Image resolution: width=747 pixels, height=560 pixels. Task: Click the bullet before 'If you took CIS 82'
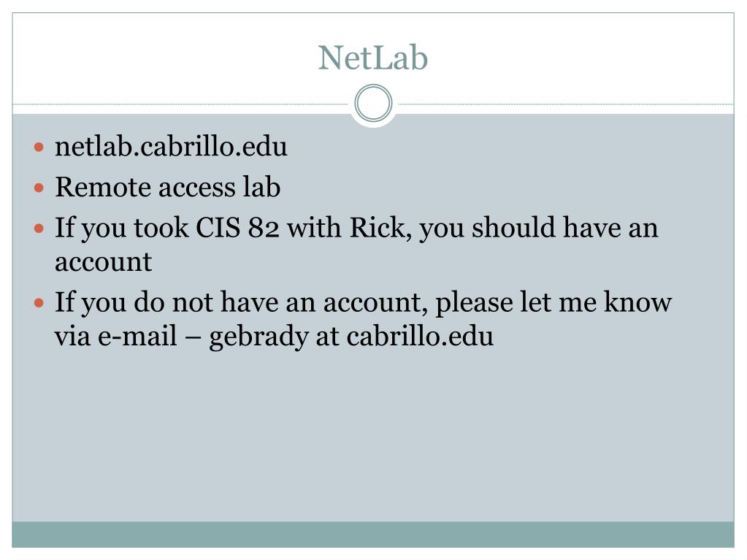[39, 229]
